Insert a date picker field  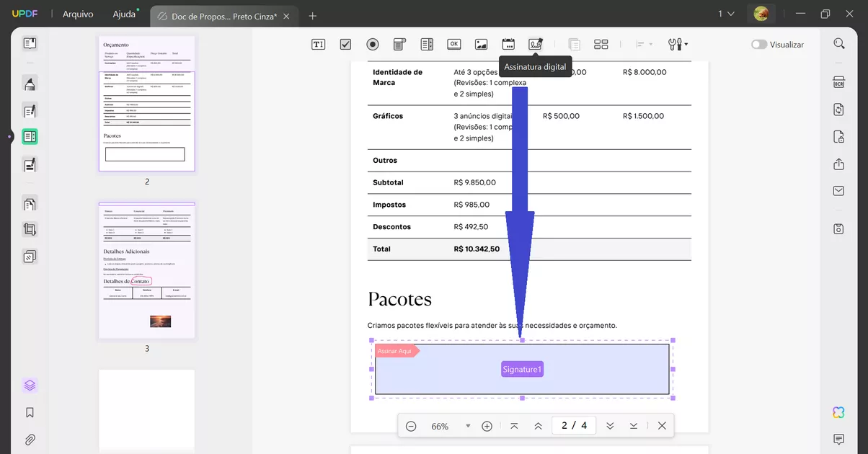(509, 44)
